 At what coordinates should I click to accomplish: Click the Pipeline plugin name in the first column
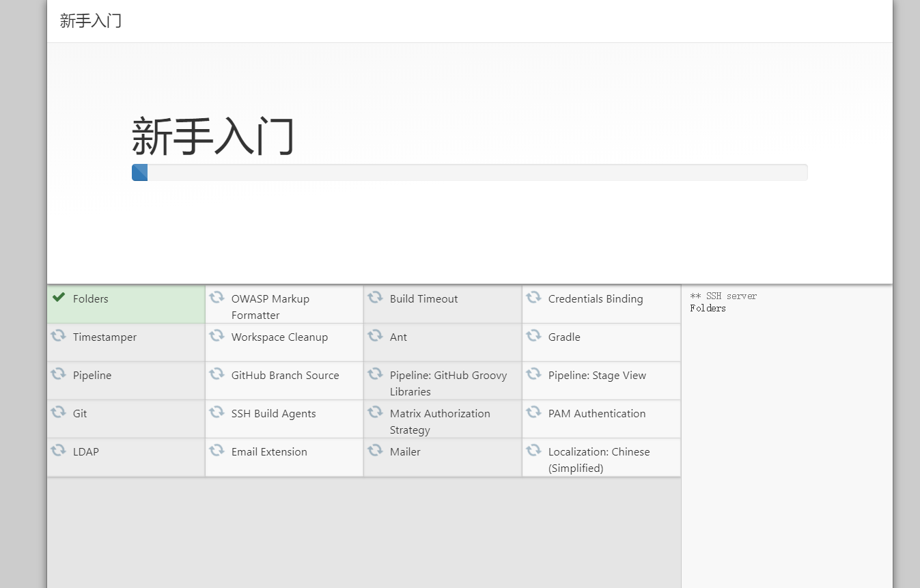92,376
